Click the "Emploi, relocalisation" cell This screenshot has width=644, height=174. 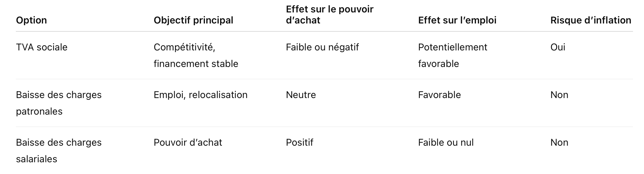click(x=200, y=95)
